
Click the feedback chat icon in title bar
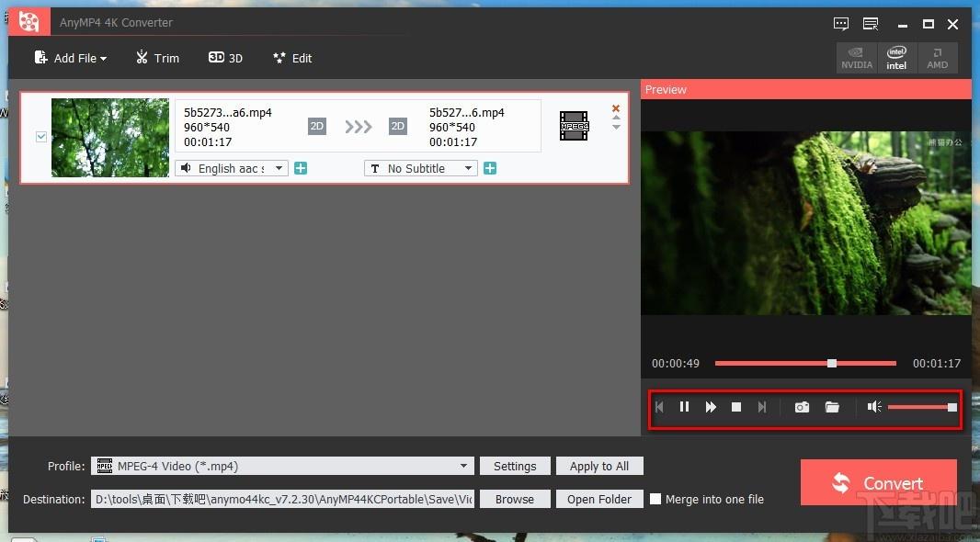pos(841,24)
